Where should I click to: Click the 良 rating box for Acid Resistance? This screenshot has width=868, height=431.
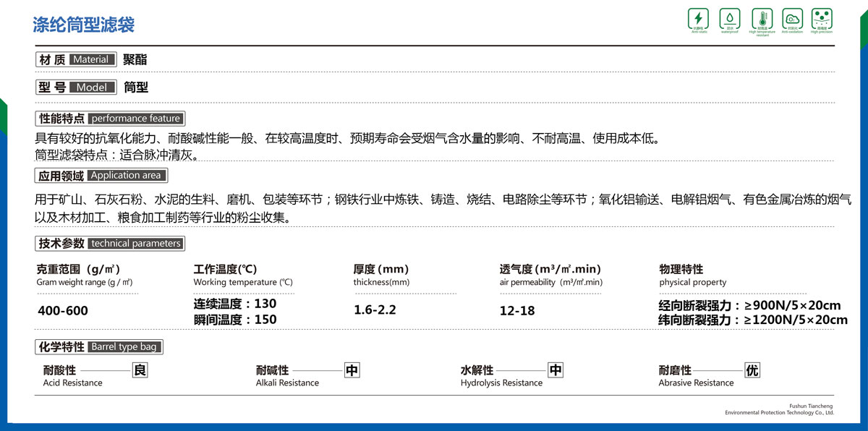click(140, 371)
